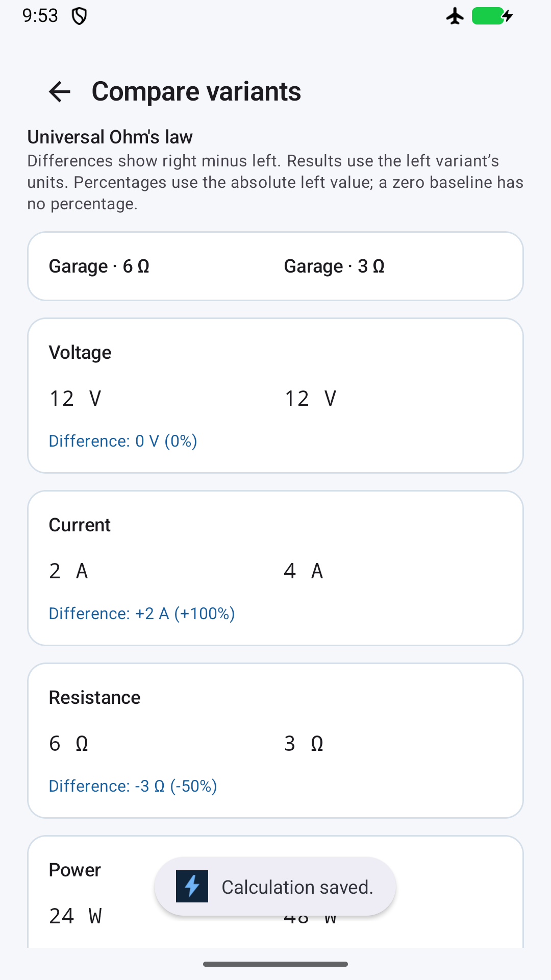
Task: Open the Resistance comparison card
Action: pos(275,741)
